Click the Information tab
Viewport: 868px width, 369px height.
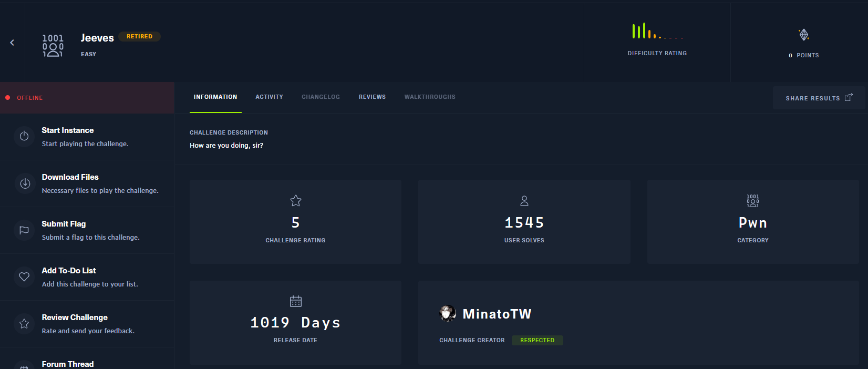click(x=215, y=97)
